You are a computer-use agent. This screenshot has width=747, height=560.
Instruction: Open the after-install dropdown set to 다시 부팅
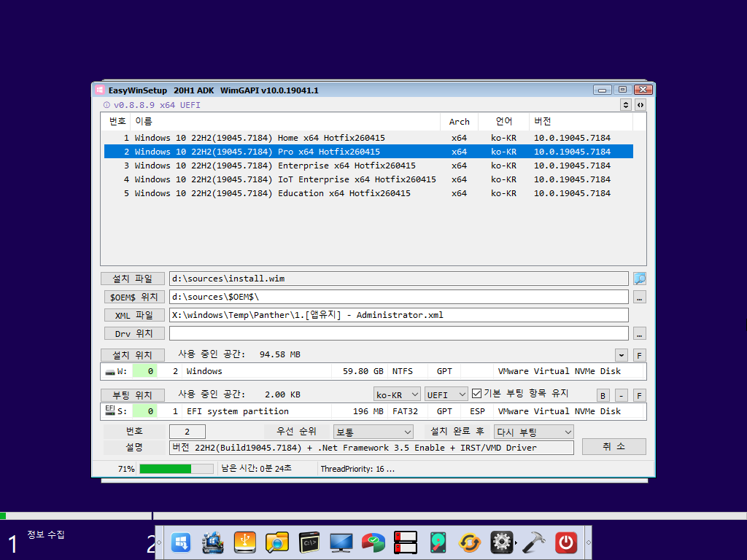[x=533, y=432]
